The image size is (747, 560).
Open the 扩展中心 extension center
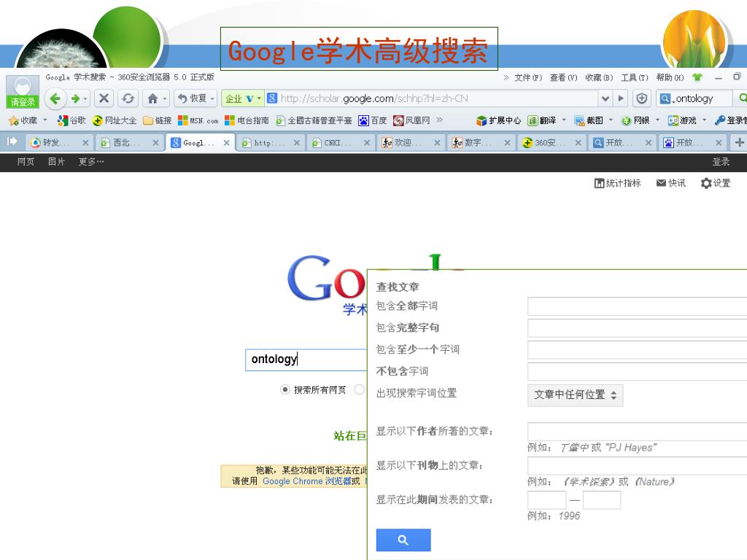498,120
